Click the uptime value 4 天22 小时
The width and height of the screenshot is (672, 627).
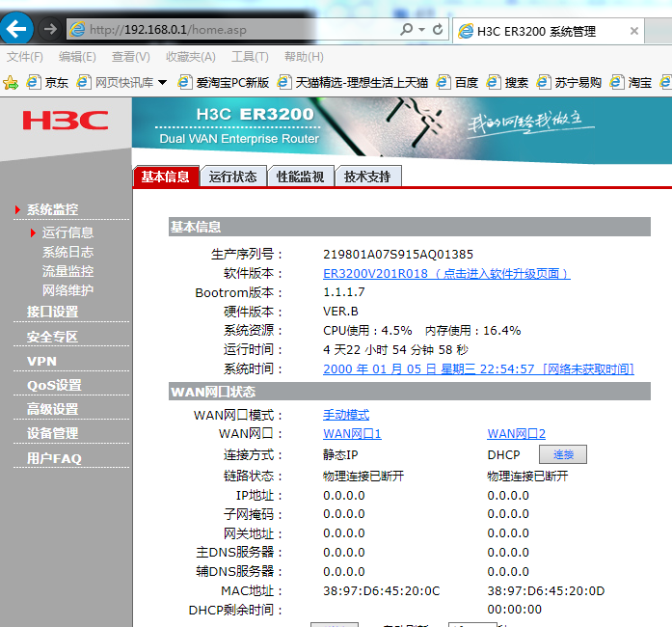tap(395, 350)
